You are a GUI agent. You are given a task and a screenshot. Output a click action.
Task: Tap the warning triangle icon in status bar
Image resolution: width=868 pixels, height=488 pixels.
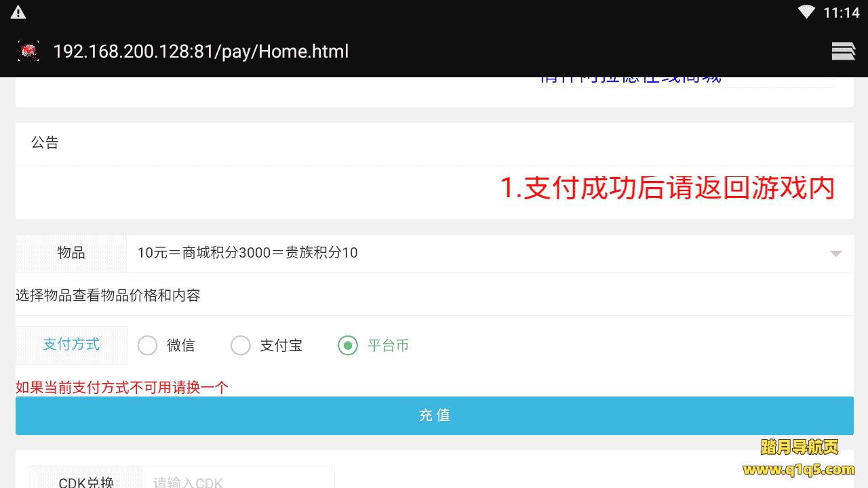point(18,12)
